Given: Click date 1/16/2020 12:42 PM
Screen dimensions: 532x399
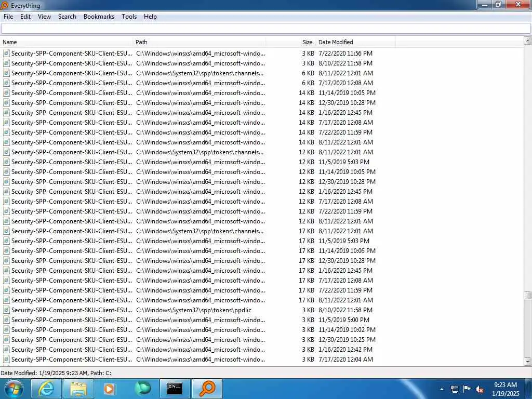Looking at the screenshot, I should click(x=345, y=349).
